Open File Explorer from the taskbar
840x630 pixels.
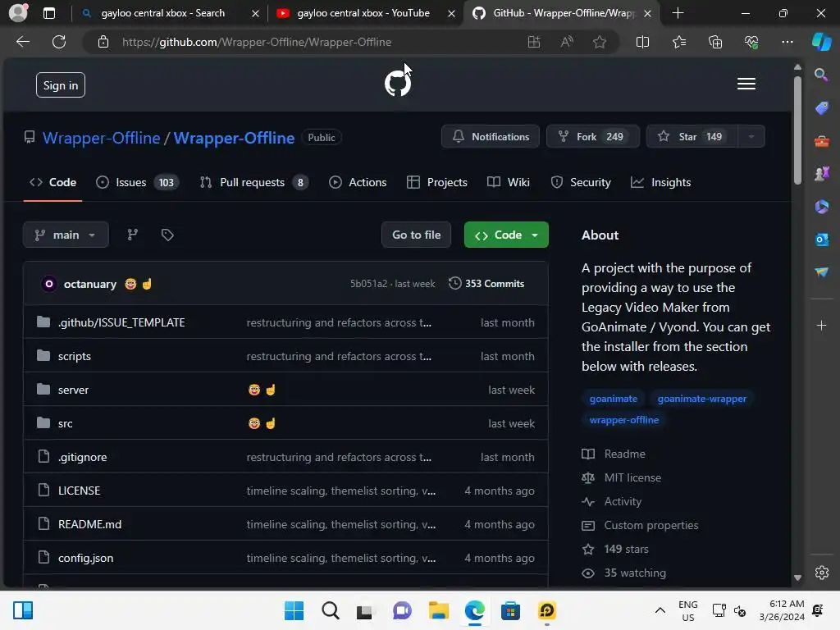(438, 610)
